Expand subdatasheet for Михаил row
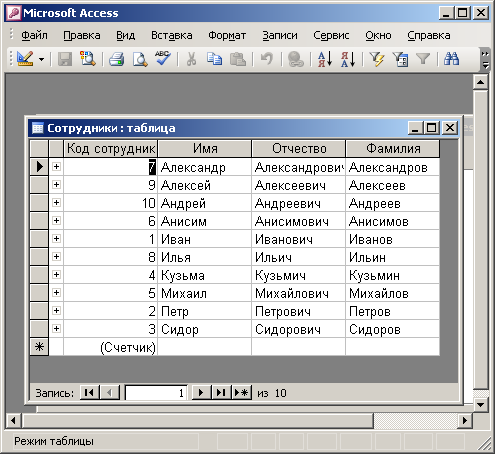The height and width of the screenshot is (454, 495). (56, 292)
